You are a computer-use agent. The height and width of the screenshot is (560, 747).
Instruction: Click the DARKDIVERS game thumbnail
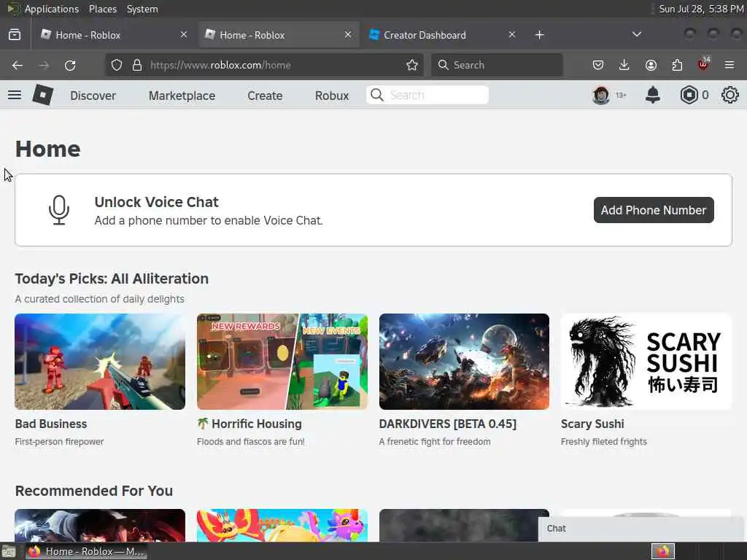(x=464, y=362)
